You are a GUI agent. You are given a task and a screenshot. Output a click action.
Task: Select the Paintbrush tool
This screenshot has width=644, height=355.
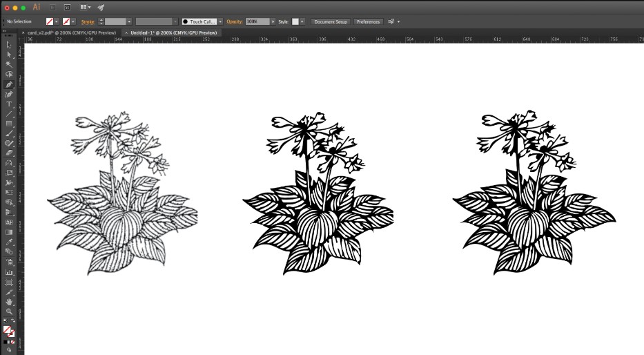click(9, 133)
